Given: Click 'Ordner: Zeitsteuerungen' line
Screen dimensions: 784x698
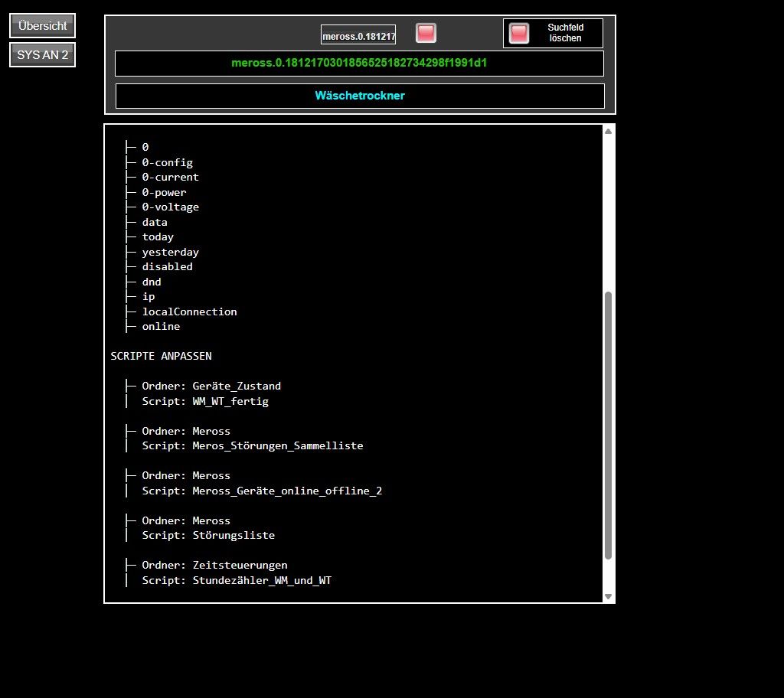Looking at the screenshot, I should tap(214, 565).
